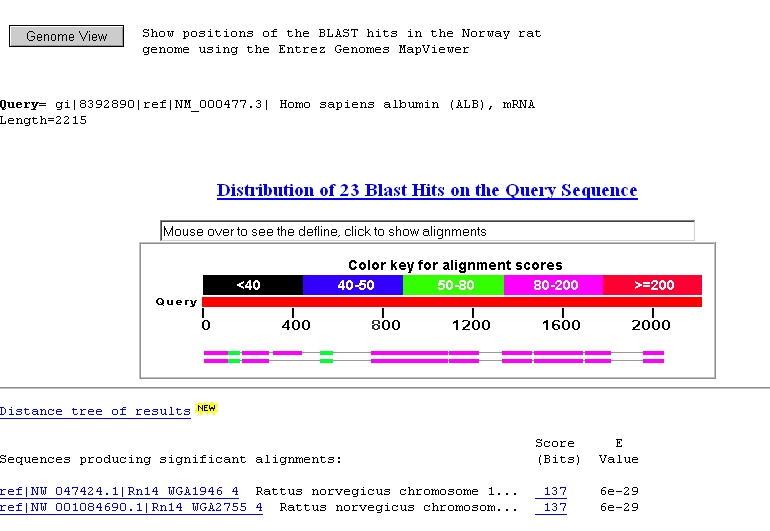Click the 1200 tick label on the scale

point(471,325)
